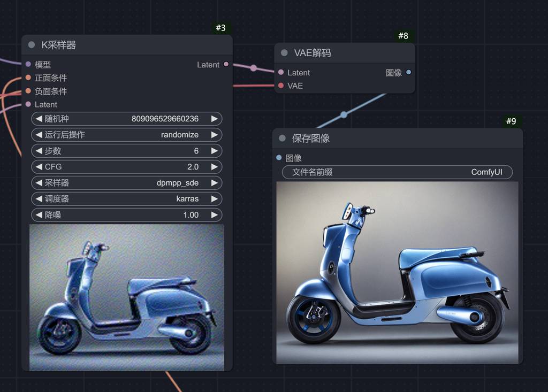Click the Latent output socket on K采样器
The image size is (548, 392).
pyautogui.click(x=226, y=64)
